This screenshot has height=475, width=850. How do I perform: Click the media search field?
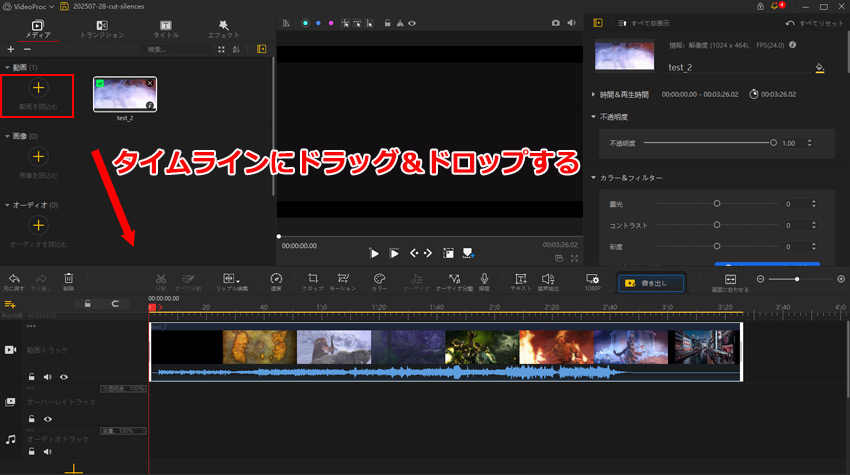click(176, 49)
